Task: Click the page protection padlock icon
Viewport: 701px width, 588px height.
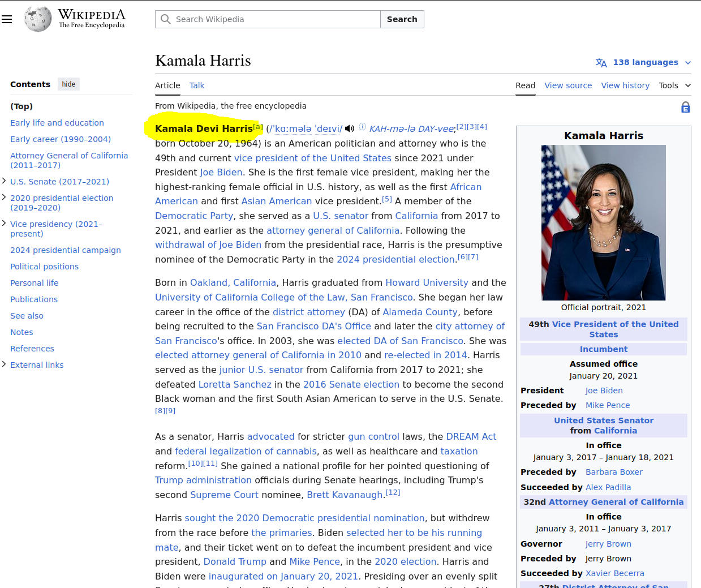Action: click(686, 107)
